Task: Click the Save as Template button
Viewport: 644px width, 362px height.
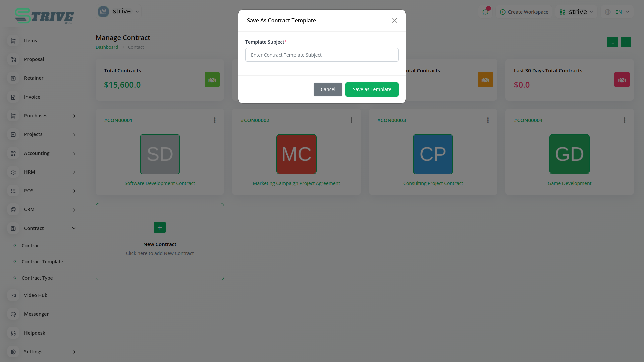Action: point(372,89)
